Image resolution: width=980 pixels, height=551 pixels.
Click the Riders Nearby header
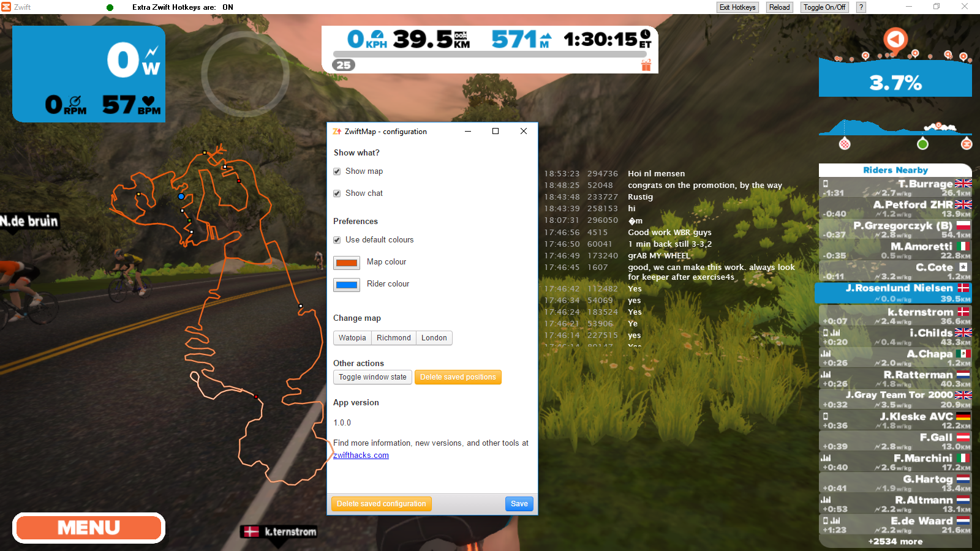[x=895, y=170]
